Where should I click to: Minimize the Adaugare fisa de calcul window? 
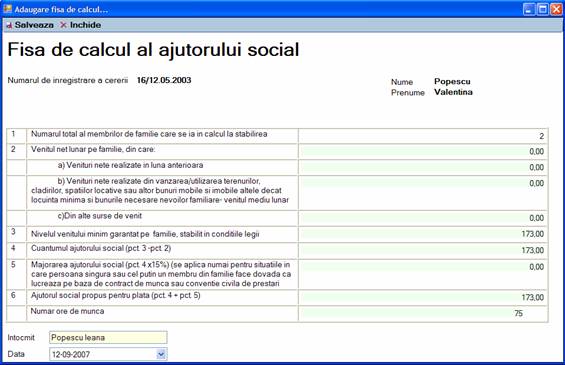(529, 9)
